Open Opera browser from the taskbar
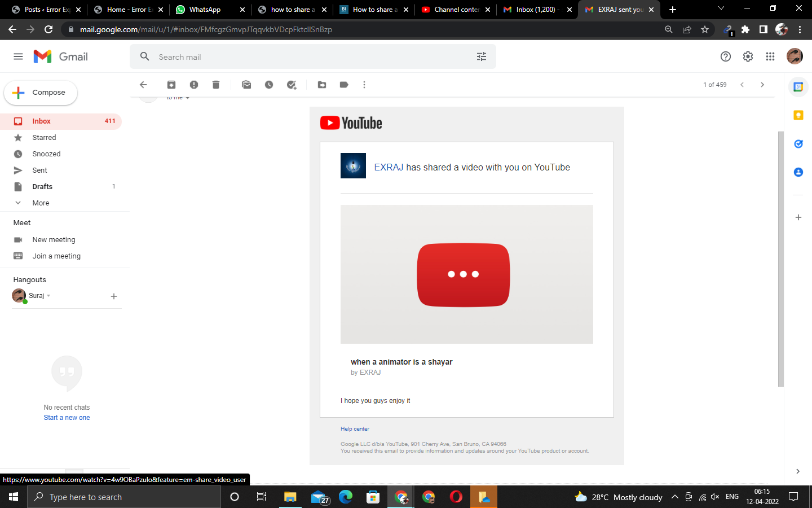The height and width of the screenshot is (508, 812). pos(454,497)
